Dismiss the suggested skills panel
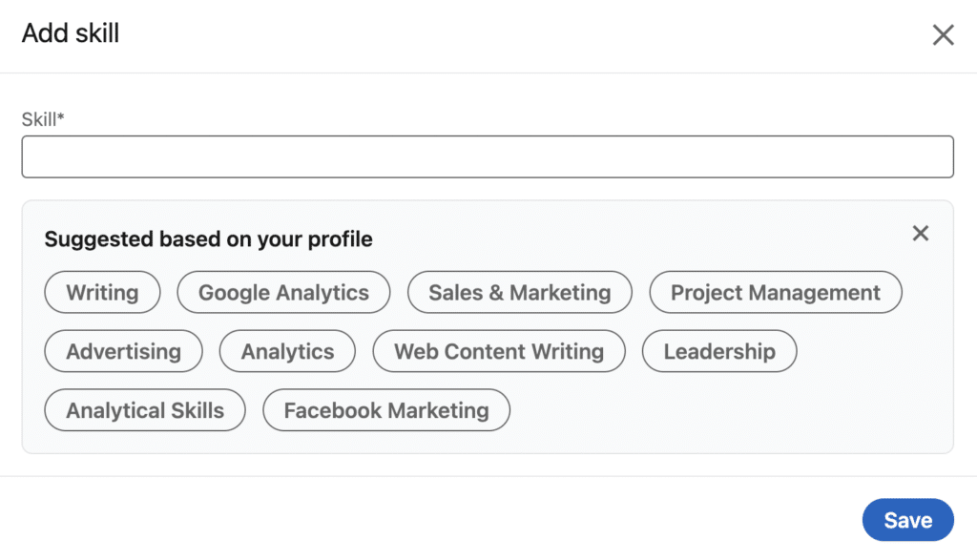The height and width of the screenshot is (560, 977). point(920,234)
